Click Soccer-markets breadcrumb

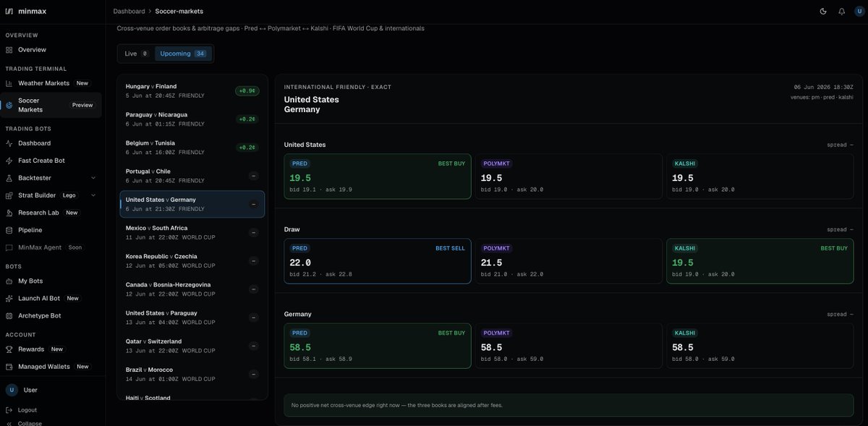point(179,12)
